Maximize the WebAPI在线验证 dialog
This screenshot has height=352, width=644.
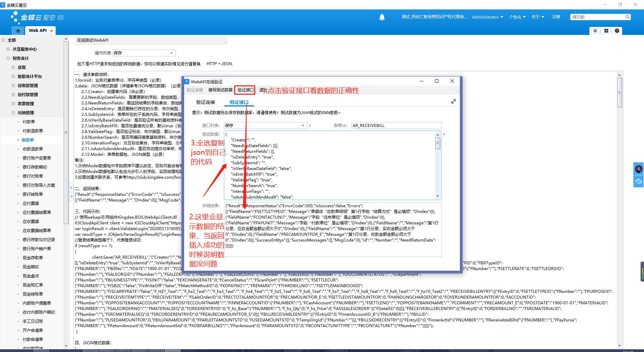click(x=437, y=81)
